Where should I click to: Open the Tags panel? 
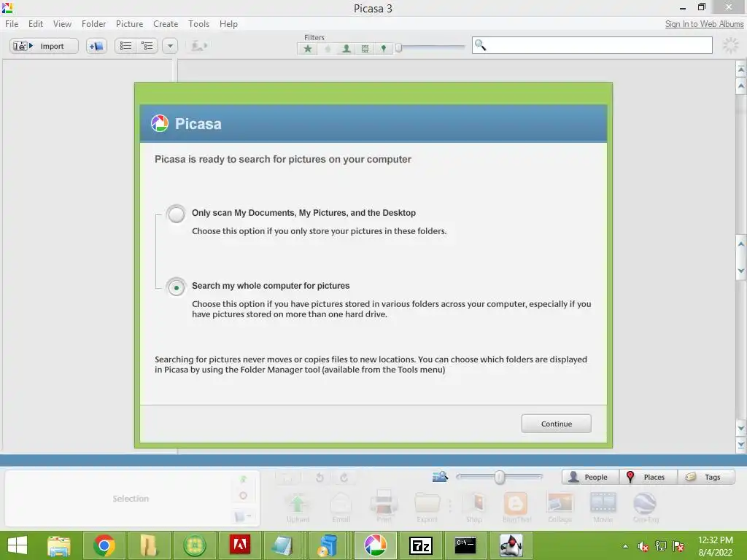pyautogui.click(x=706, y=477)
